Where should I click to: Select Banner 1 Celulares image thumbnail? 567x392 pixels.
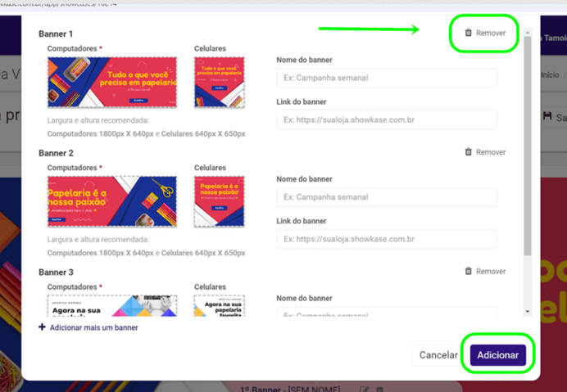click(219, 82)
